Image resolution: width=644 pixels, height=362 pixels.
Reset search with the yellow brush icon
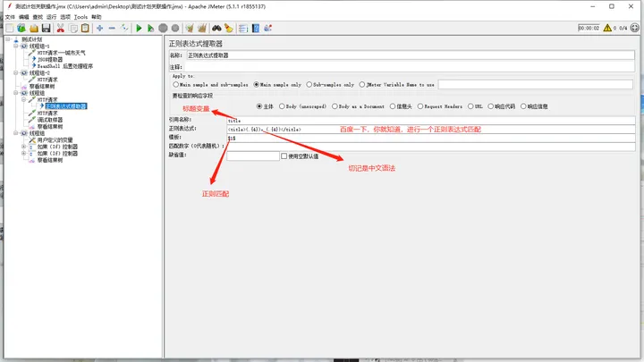coord(228,28)
